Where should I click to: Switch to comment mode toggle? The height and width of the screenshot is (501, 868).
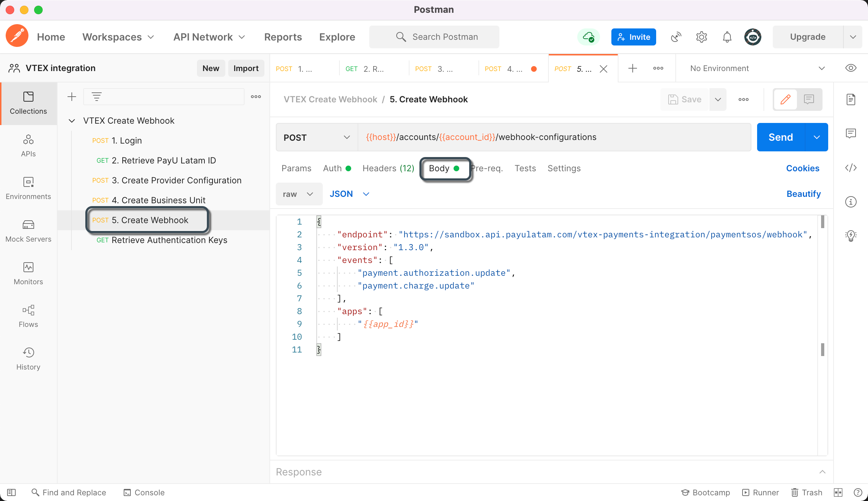809,99
